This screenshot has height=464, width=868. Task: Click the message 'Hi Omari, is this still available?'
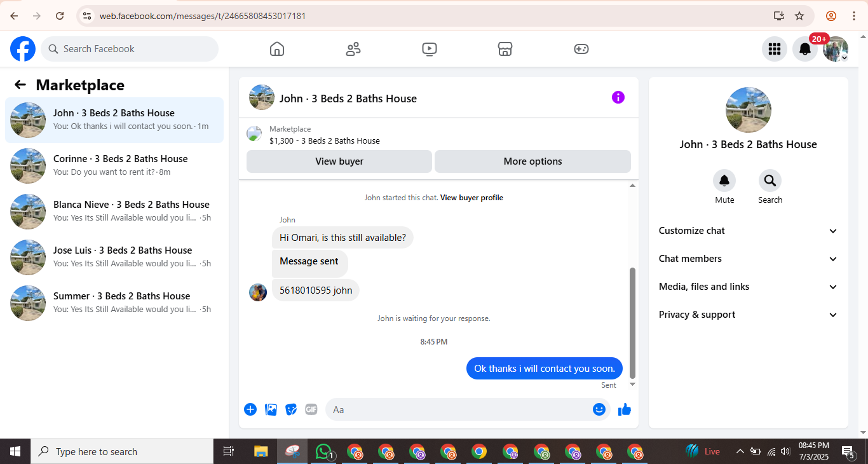click(x=342, y=238)
